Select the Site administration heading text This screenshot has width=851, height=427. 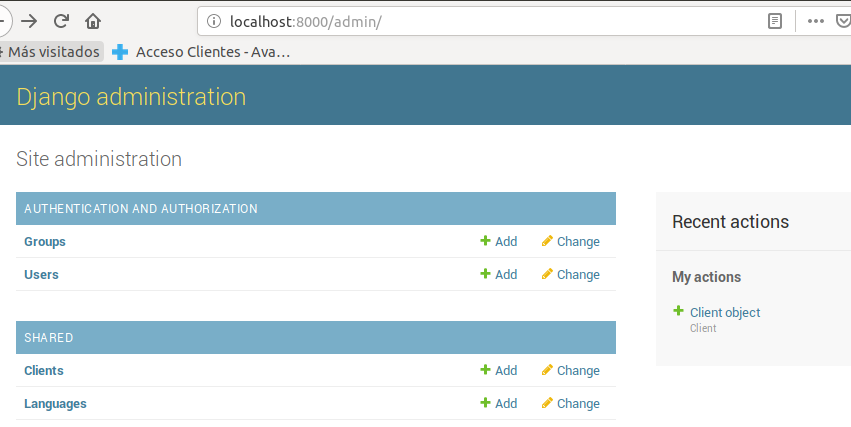pyautogui.click(x=99, y=159)
